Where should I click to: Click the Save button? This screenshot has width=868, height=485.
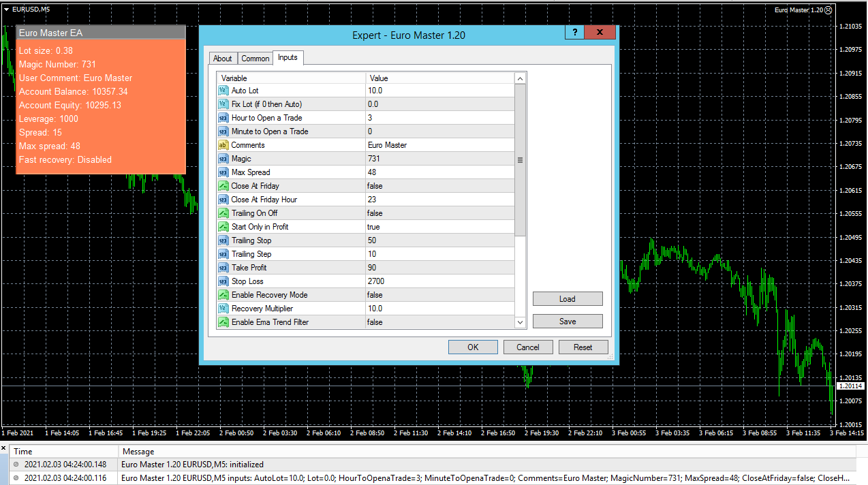(568, 322)
